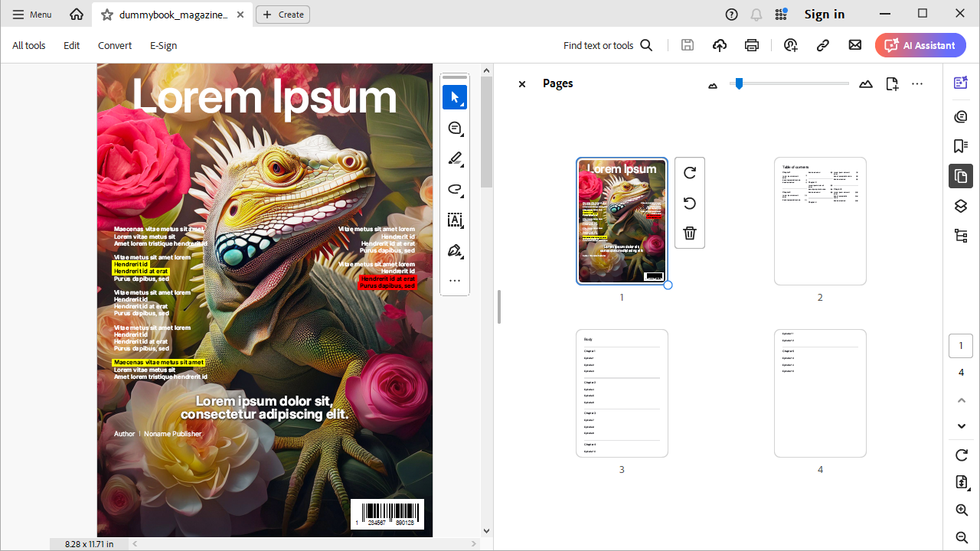Click the page 2 number label
The width and height of the screenshot is (980, 551).
pyautogui.click(x=820, y=298)
